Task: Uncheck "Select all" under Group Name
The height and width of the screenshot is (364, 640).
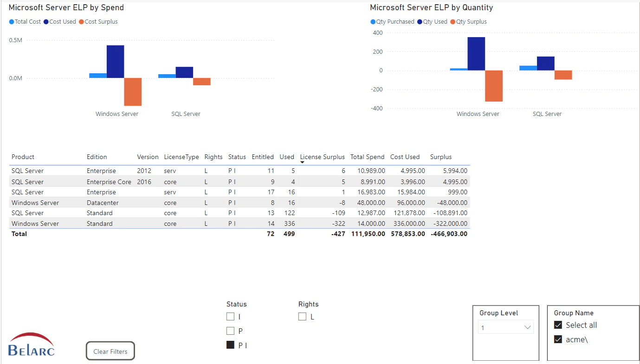Action: [558, 325]
